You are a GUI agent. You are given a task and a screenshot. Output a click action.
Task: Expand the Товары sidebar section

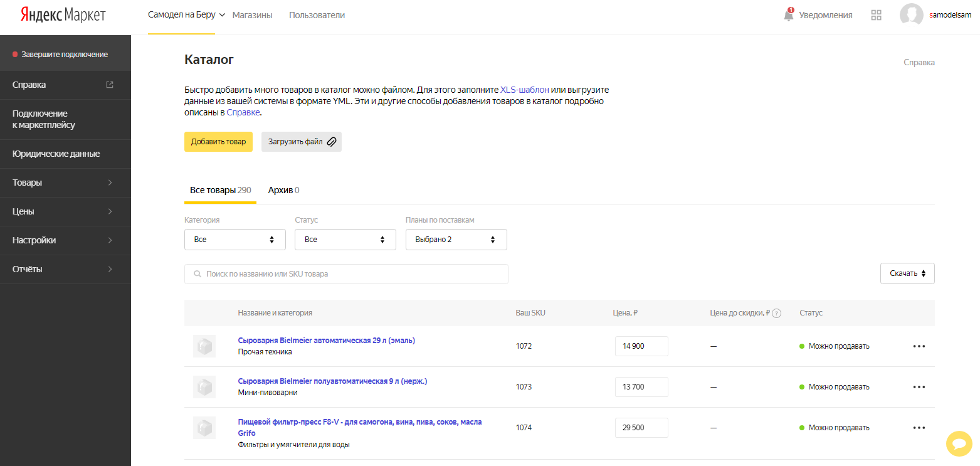point(65,183)
